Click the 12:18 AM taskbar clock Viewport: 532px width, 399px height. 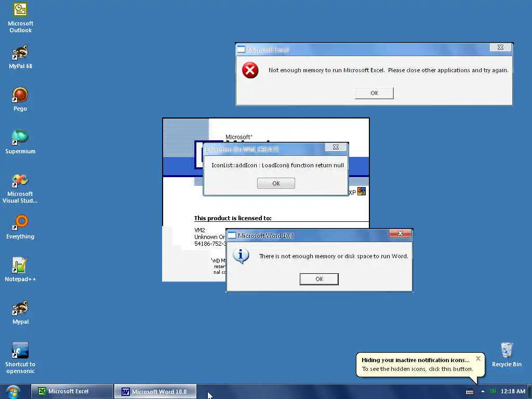click(513, 392)
